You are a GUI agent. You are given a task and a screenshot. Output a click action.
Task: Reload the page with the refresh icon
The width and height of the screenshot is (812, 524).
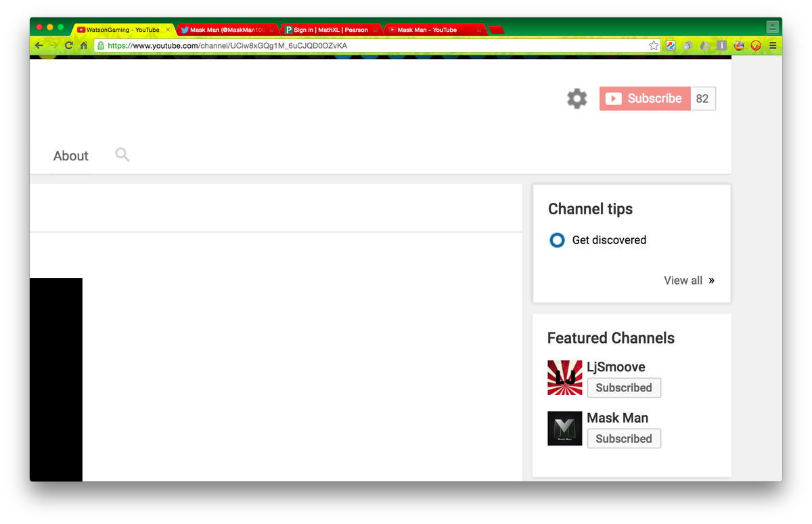(x=69, y=46)
